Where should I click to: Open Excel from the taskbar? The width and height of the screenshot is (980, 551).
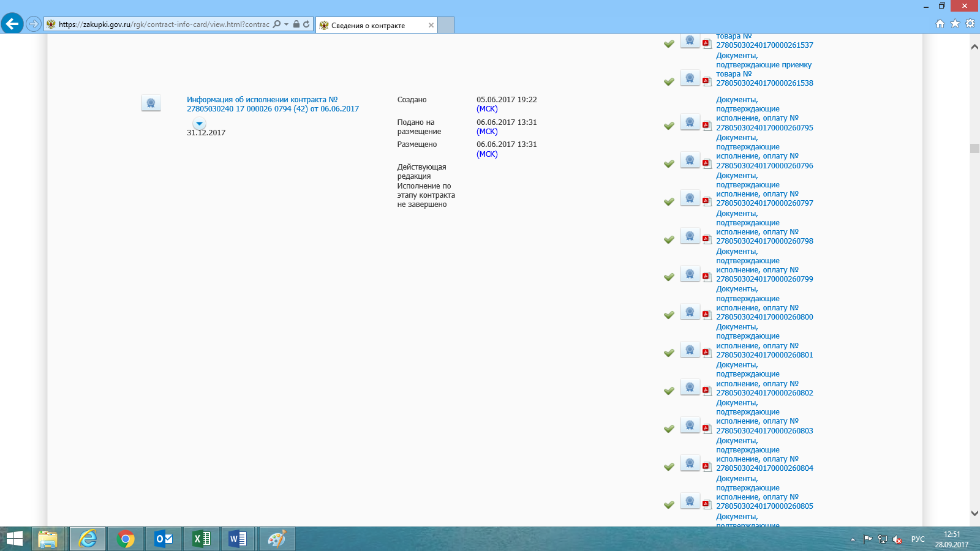click(202, 539)
